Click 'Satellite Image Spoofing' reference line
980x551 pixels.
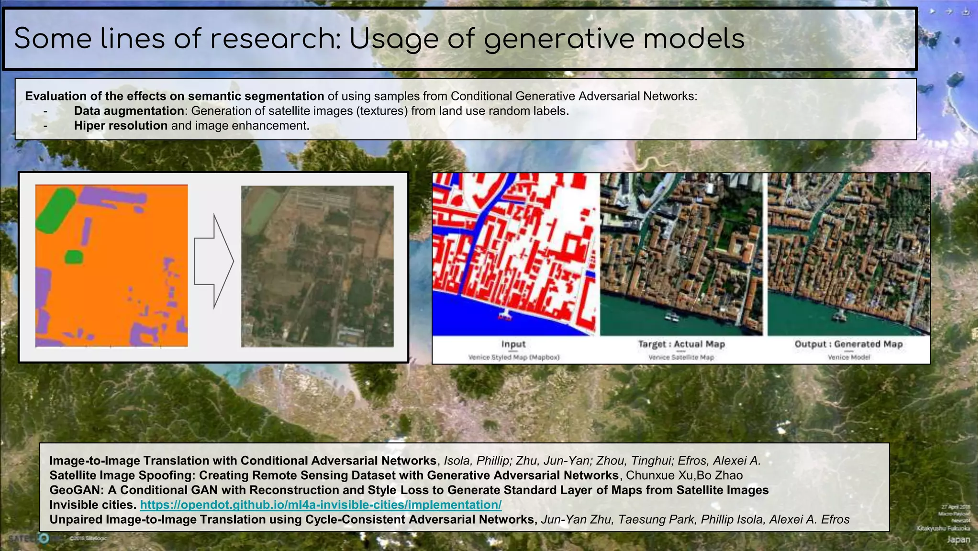(x=396, y=475)
